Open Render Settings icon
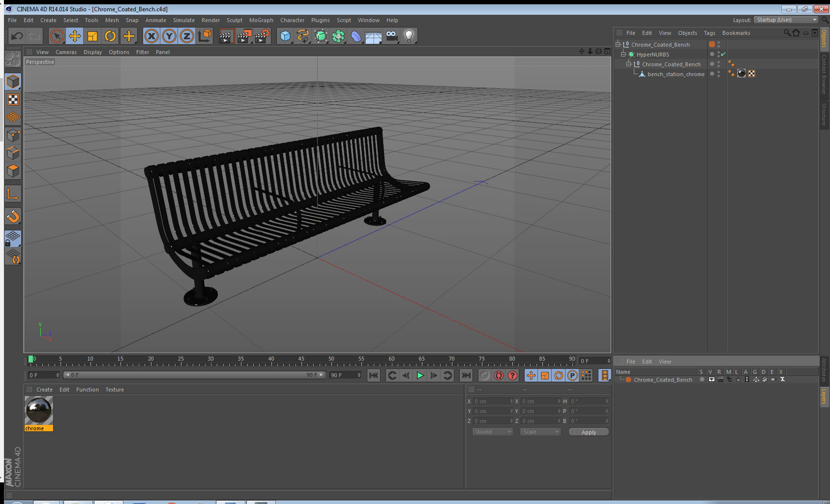Viewport: 830px width, 504px height. pyautogui.click(x=262, y=36)
